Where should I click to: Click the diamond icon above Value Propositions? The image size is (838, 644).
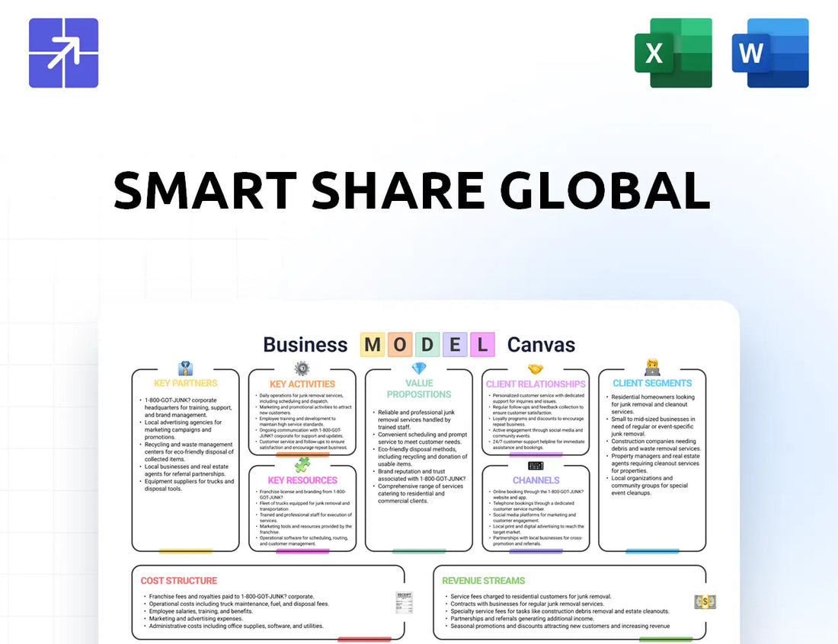pyautogui.click(x=419, y=368)
